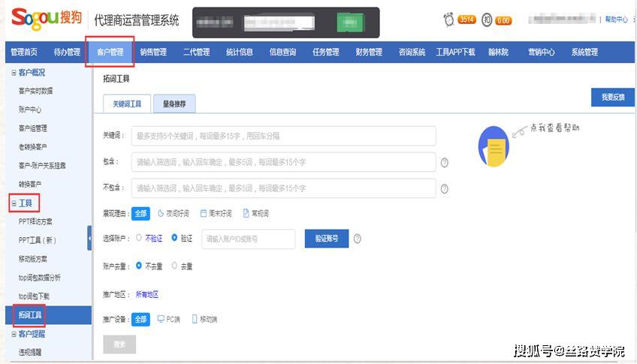Click the alarm clock icon in header

[x=448, y=20]
